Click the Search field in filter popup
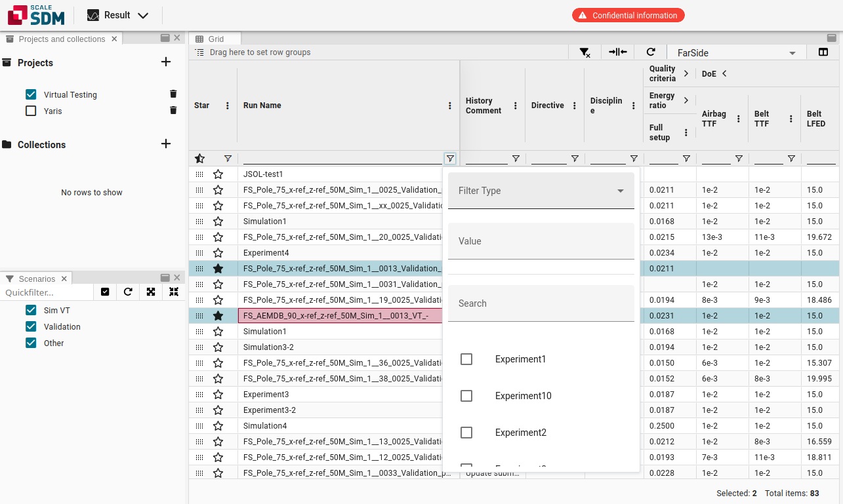 pos(541,303)
